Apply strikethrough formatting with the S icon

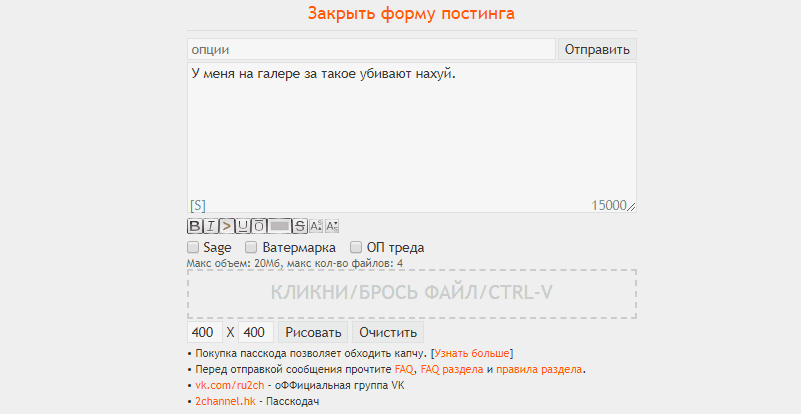coord(300,226)
